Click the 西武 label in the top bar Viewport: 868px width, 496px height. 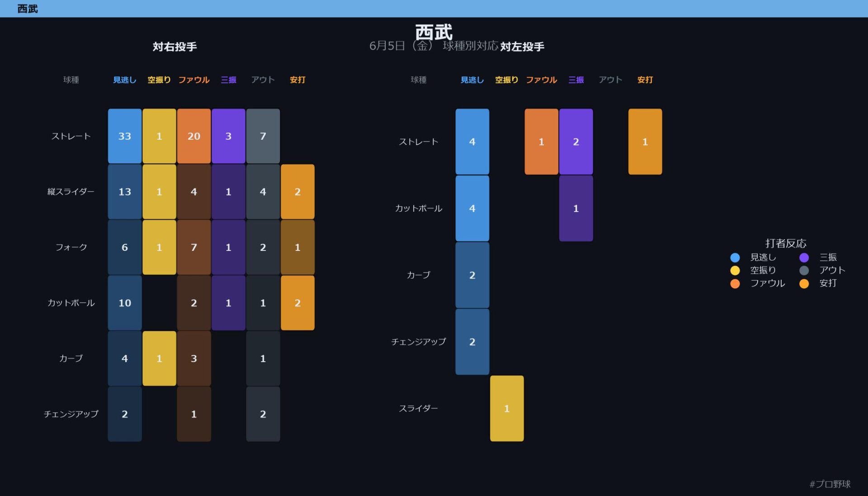click(28, 9)
